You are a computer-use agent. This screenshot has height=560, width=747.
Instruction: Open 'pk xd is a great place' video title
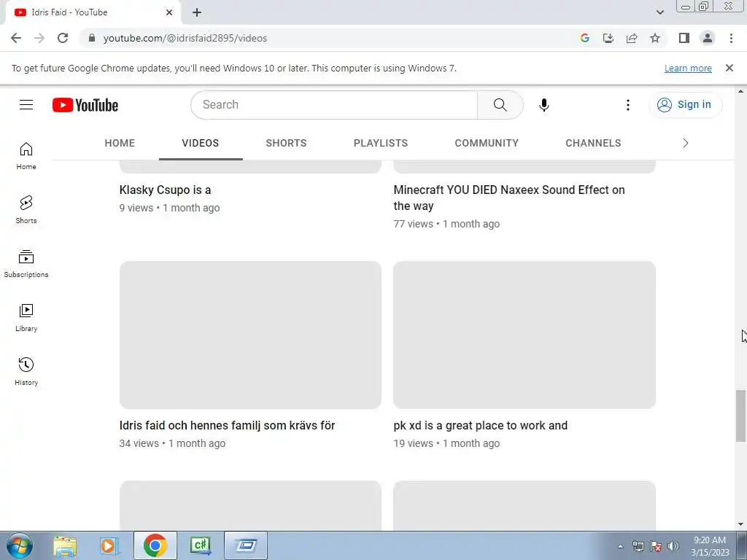(480, 425)
